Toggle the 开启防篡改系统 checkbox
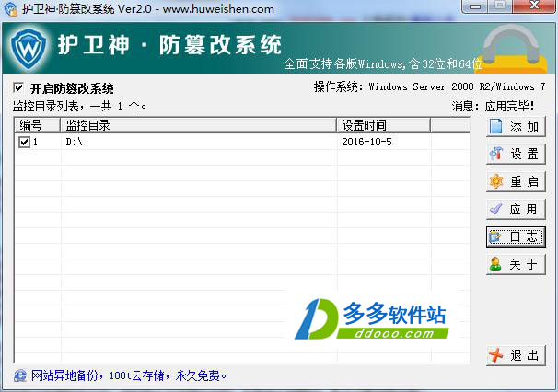This screenshot has width=558, height=392. point(18,87)
